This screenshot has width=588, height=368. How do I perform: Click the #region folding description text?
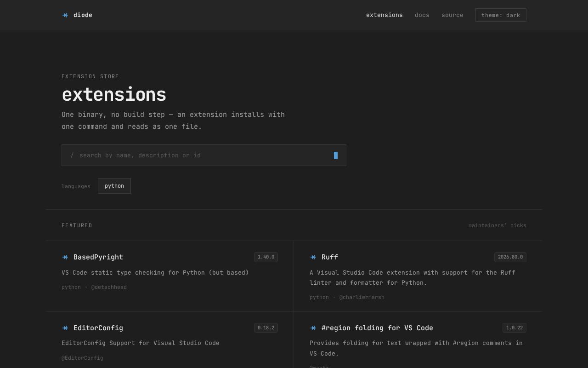(416, 348)
